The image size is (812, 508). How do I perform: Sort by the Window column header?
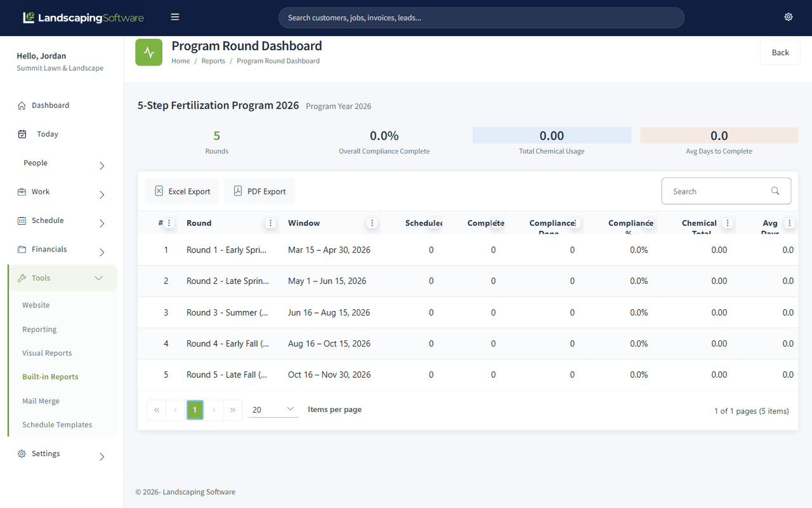point(304,223)
